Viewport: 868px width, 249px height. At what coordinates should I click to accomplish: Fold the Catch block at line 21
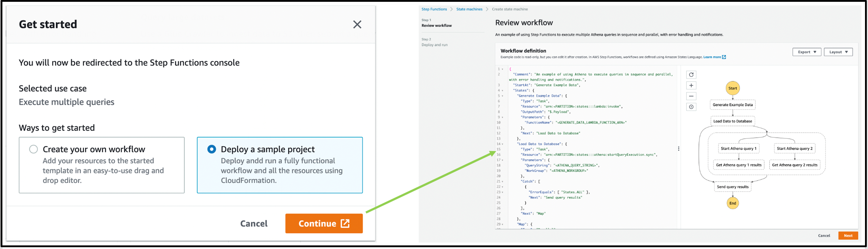502,181
